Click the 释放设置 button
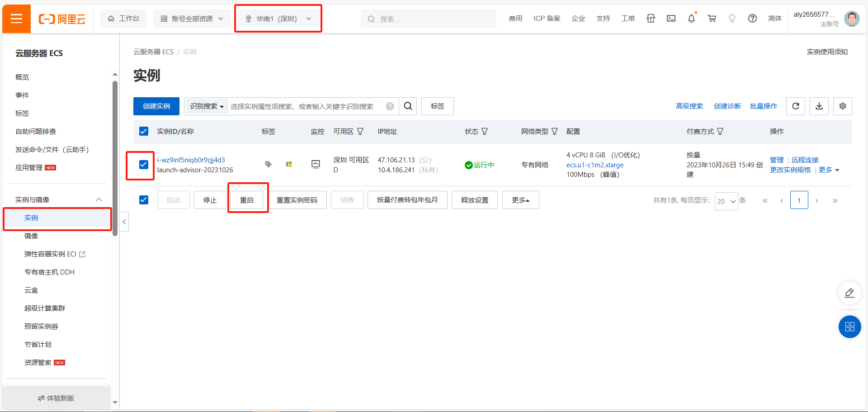Viewport: 868px width, 412px height. point(475,200)
